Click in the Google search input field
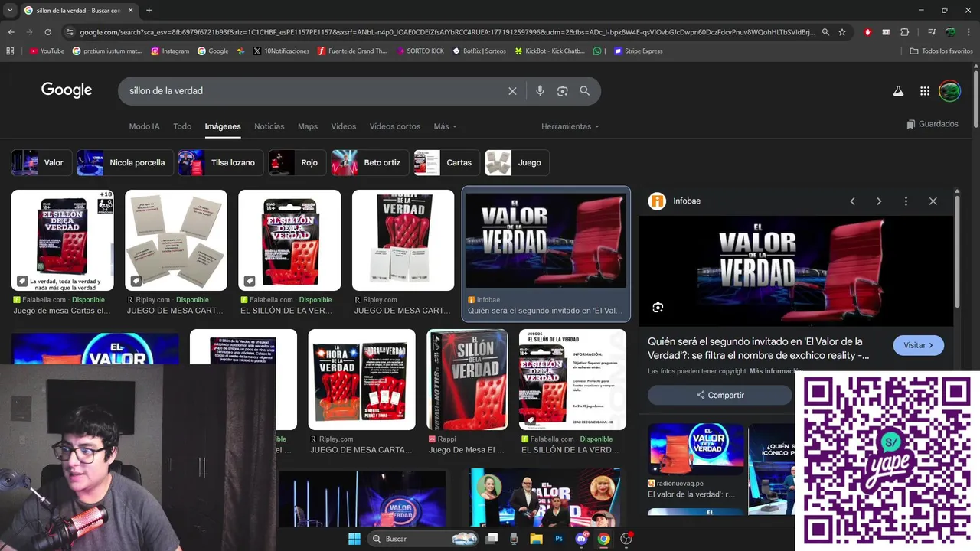 point(314,91)
